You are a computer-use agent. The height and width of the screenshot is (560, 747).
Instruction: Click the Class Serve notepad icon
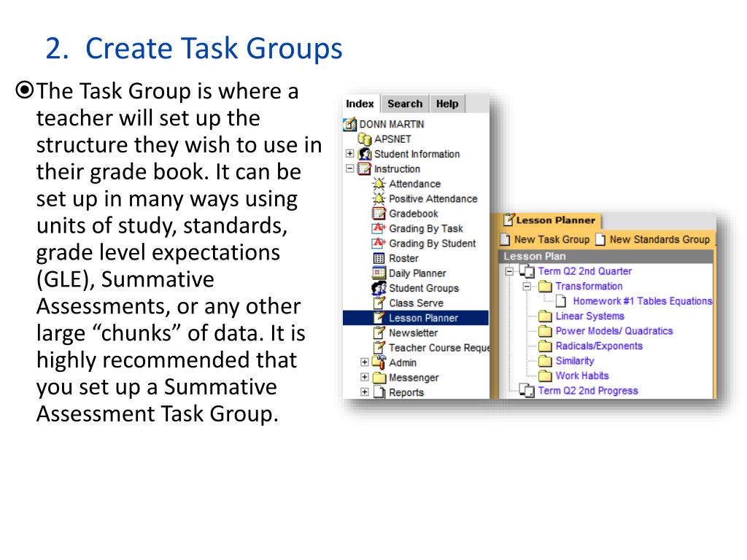(x=379, y=303)
